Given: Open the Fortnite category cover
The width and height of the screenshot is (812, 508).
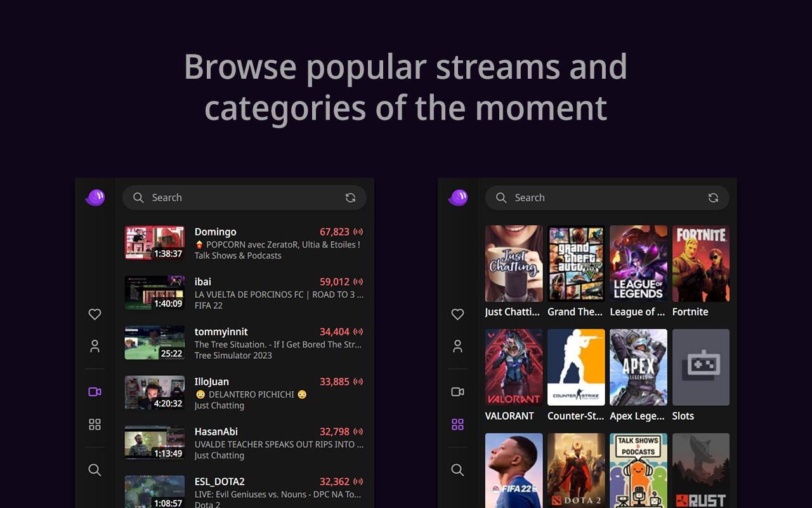Looking at the screenshot, I should point(701,264).
